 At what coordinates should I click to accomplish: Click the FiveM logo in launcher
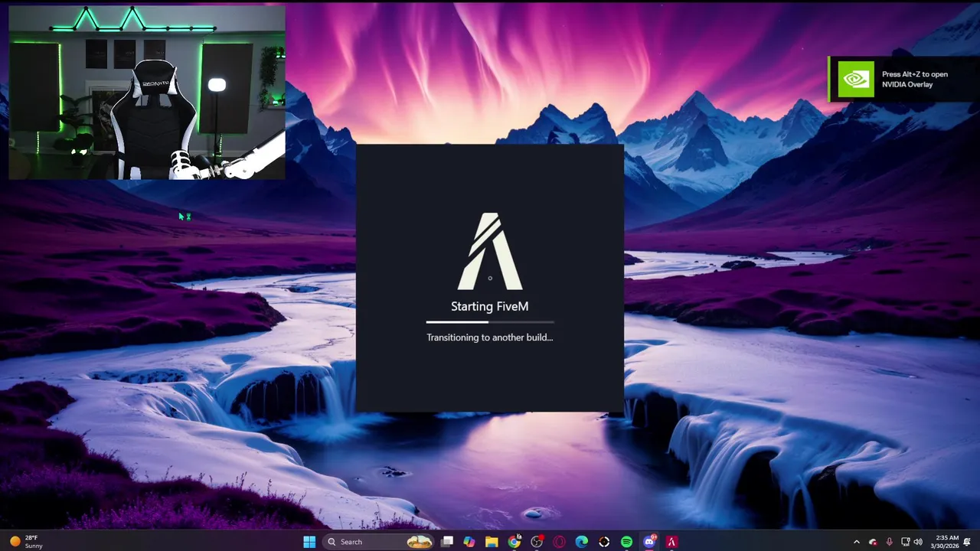pyautogui.click(x=490, y=251)
